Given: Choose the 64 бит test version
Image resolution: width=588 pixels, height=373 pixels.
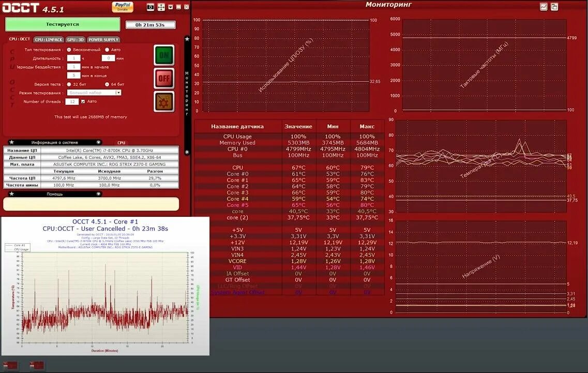Looking at the screenshot, I should (107, 84).
